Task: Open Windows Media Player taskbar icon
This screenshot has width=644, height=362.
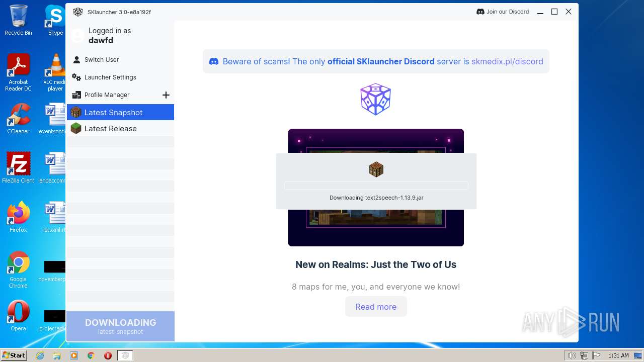Action: point(74,355)
